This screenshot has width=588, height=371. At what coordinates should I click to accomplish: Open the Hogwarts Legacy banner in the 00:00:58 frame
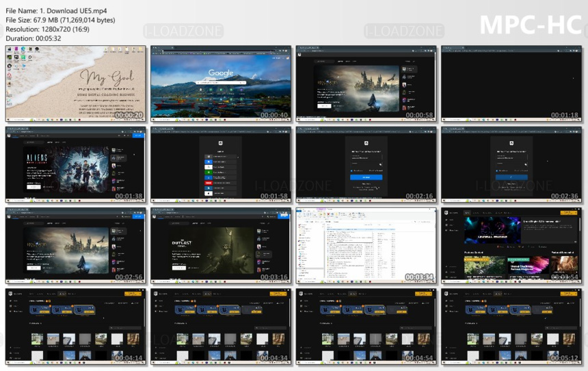point(356,88)
